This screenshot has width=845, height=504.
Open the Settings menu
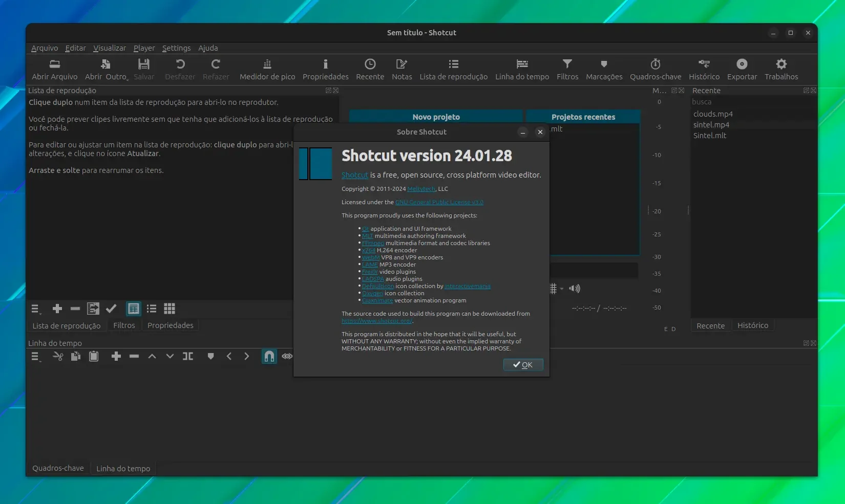click(176, 48)
